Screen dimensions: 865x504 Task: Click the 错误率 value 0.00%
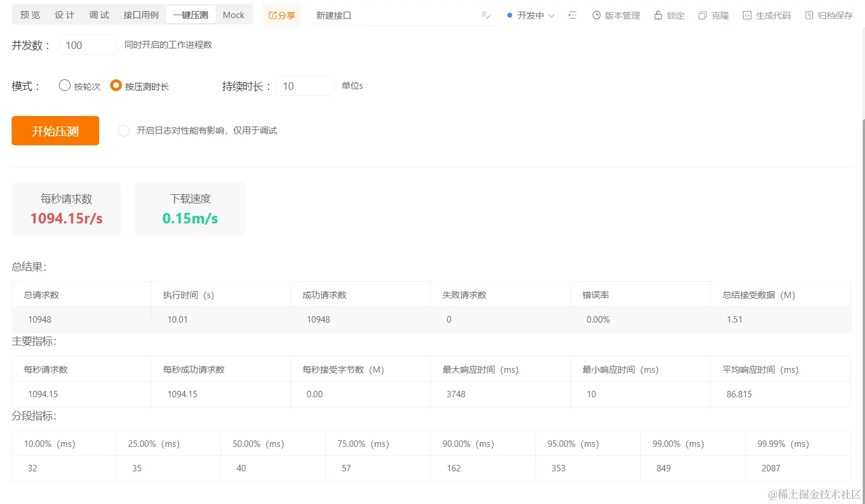[x=598, y=320]
